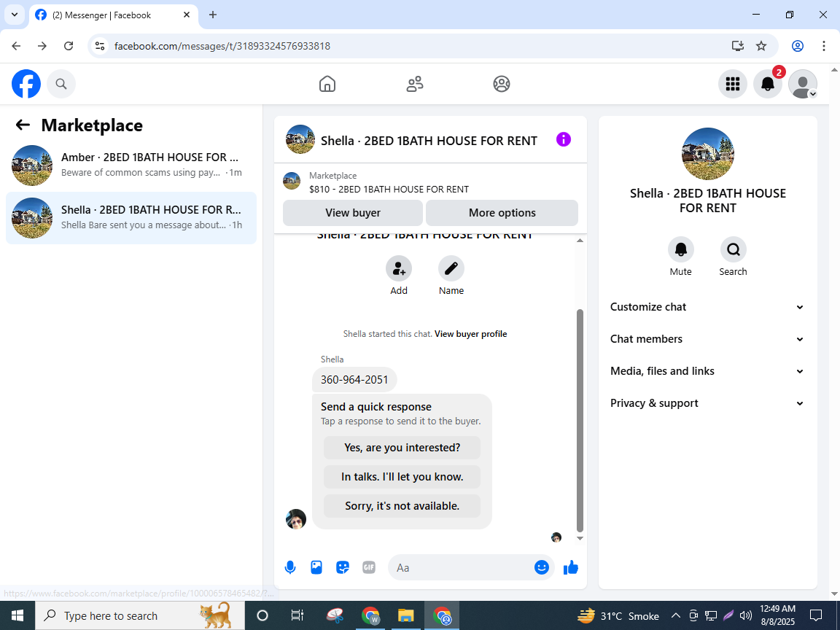Image resolution: width=840 pixels, height=630 pixels.
Task: Open a new browser tab
Action: point(213,15)
